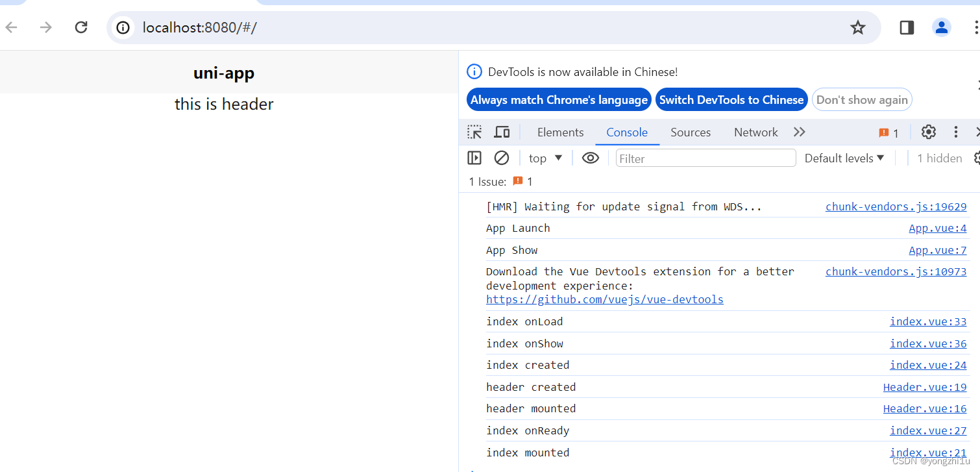Click Switch DevTools to Chinese button
The image size is (980, 472).
tap(731, 100)
